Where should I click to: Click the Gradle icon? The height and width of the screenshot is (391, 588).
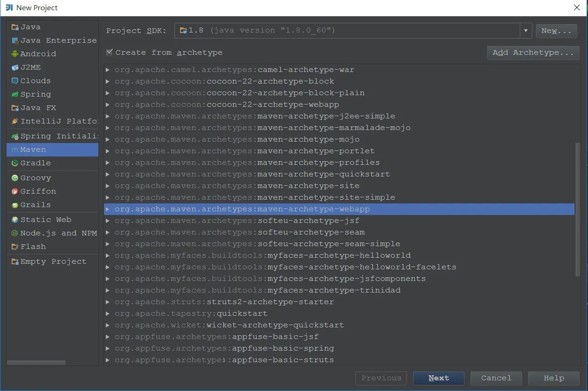15,163
